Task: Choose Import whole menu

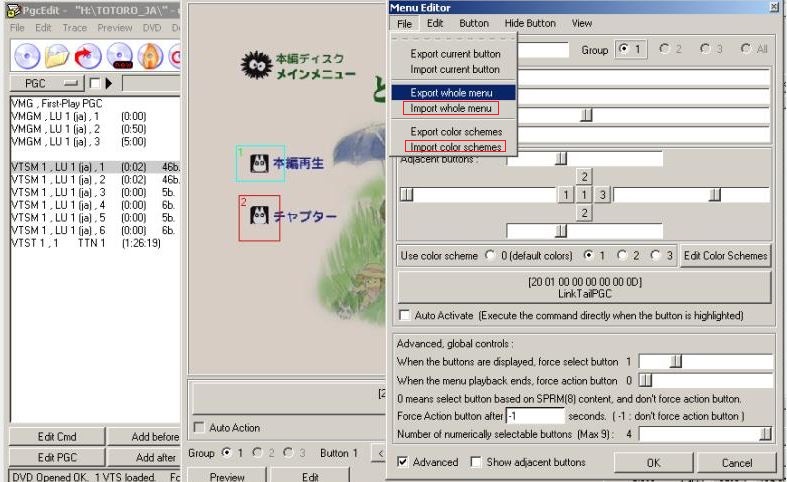Action: coord(451,108)
